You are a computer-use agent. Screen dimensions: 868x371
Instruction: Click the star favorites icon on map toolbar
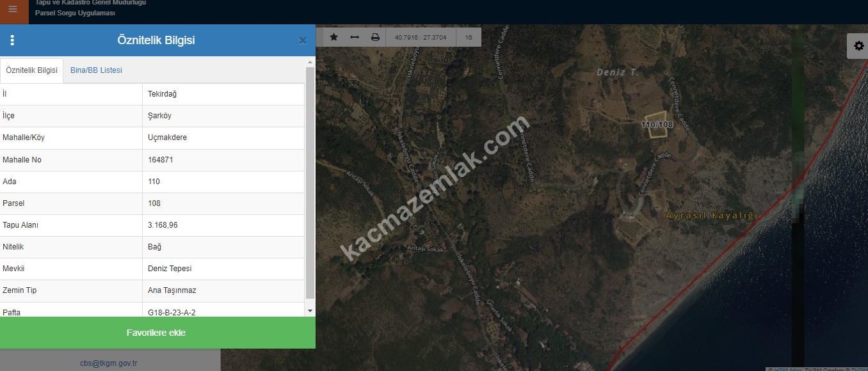tap(334, 37)
